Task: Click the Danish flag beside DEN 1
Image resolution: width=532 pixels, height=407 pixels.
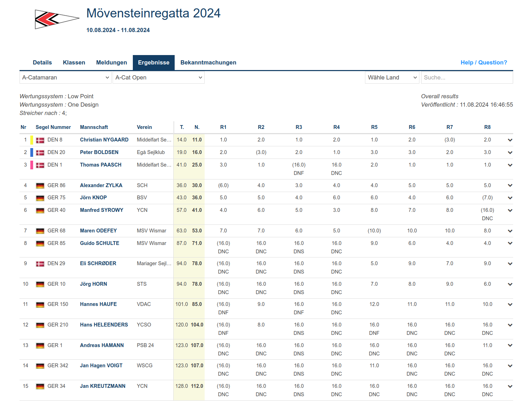Action: 40,166
